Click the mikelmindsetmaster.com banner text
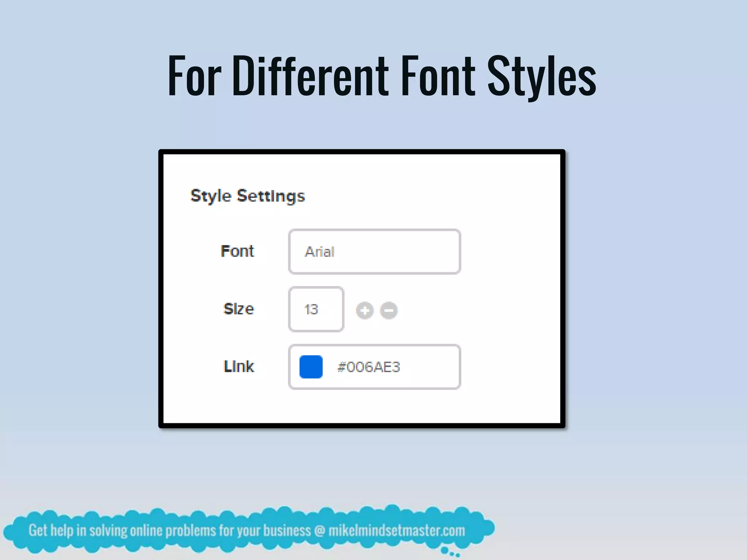The width and height of the screenshot is (747, 560). (397, 530)
